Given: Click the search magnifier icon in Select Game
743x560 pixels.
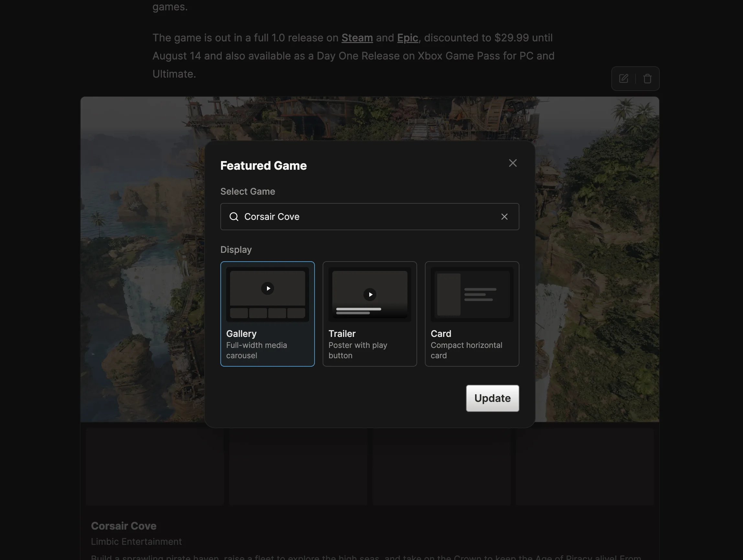Looking at the screenshot, I should click(234, 217).
